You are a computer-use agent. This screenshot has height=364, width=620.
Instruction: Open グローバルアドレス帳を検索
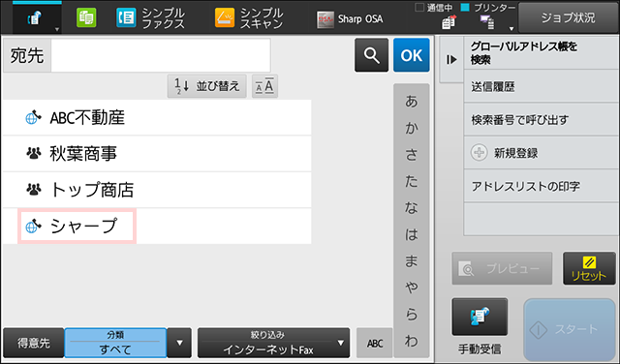click(x=541, y=53)
